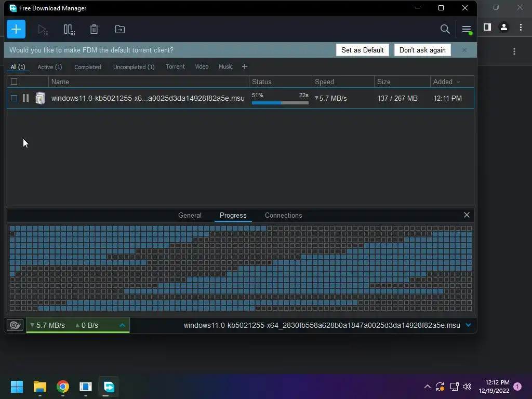
Task: Open the Completed tab
Action: tap(87, 67)
